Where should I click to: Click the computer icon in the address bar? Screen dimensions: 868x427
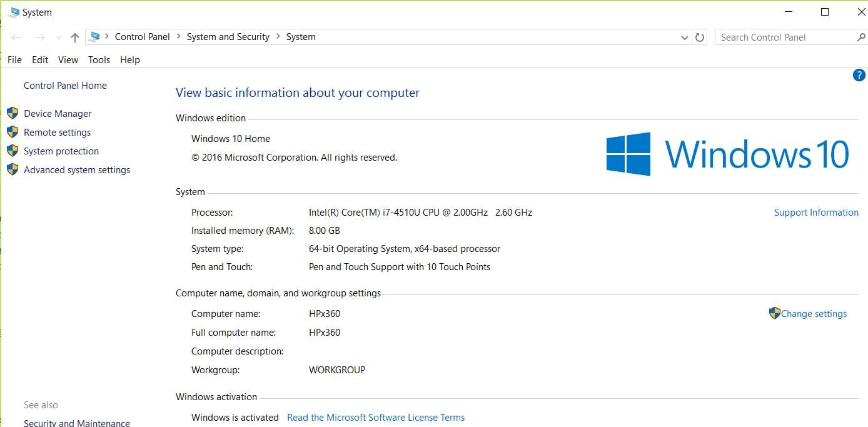point(94,37)
